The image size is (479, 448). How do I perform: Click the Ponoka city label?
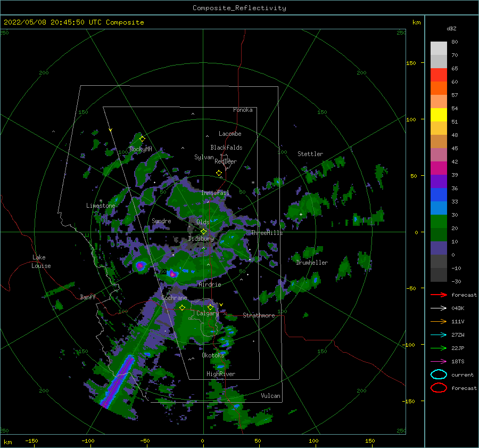243,110
